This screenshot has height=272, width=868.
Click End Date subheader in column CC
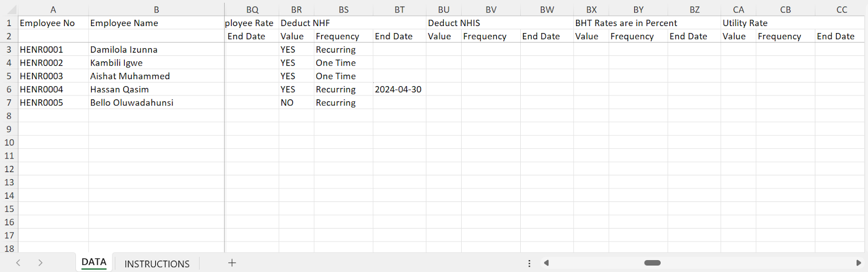(x=840, y=36)
